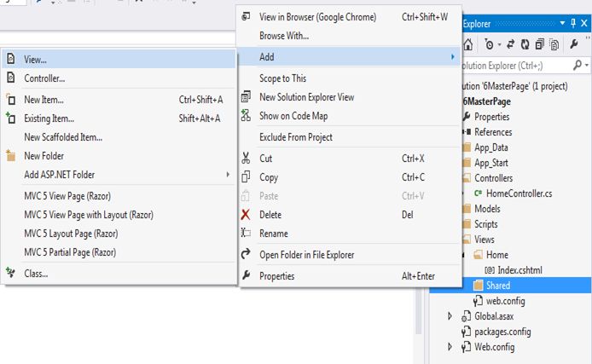Select MVC 5 View Page with Layout (Razor)
Screen dimensions: 592x364
point(119,215)
